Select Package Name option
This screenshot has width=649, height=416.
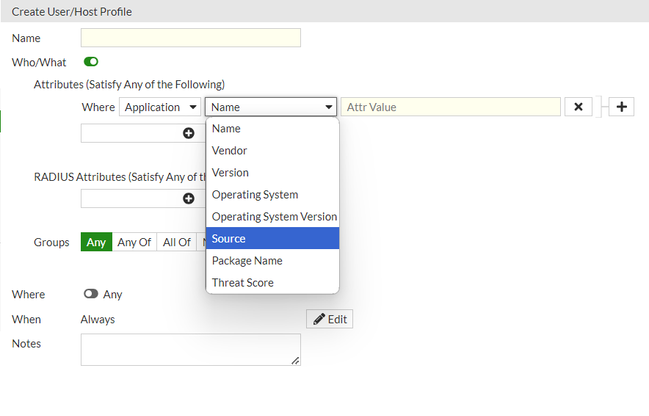coord(272,261)
